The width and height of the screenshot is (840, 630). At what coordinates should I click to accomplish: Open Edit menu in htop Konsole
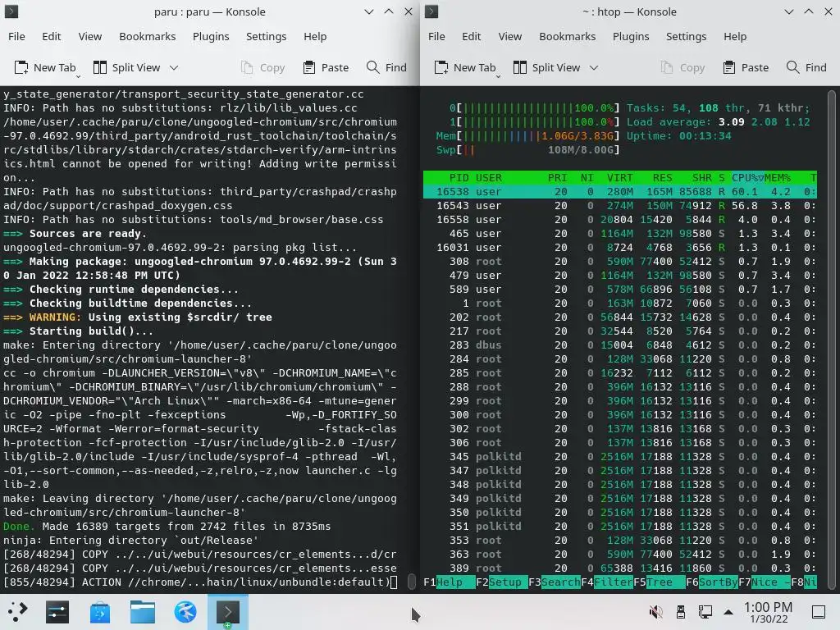tap(472, 36)
